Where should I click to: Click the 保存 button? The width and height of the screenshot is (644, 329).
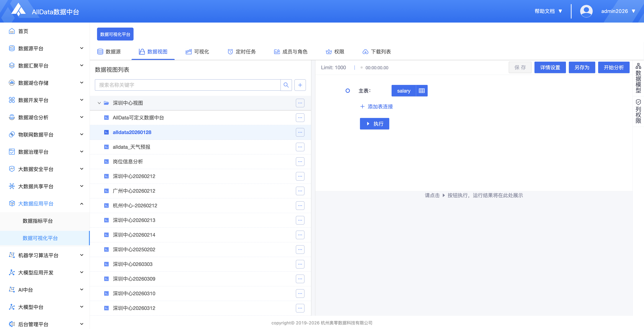[x=520, y=67]
